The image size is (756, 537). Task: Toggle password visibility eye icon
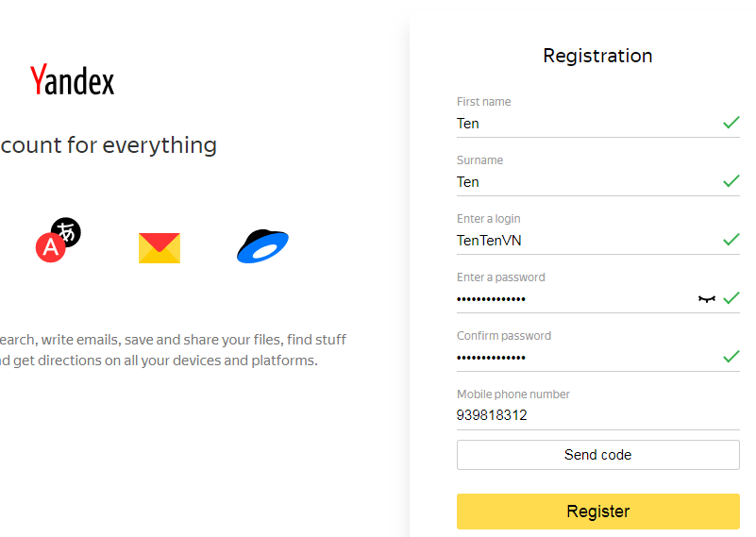706,299
